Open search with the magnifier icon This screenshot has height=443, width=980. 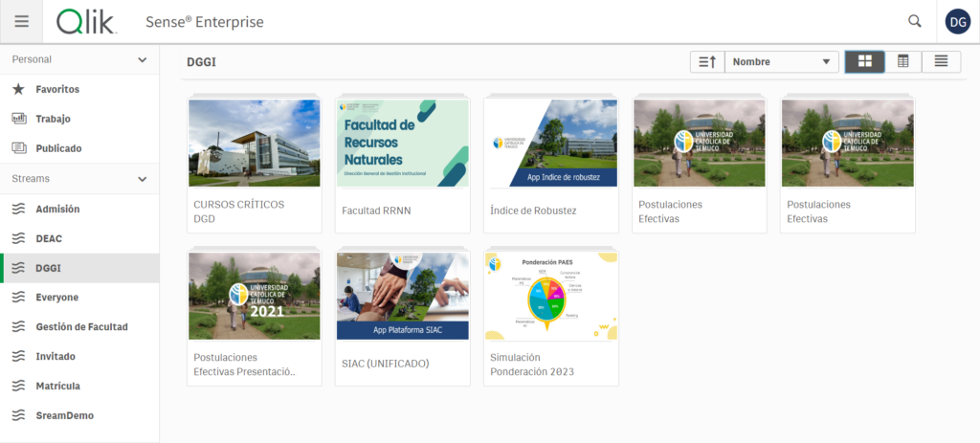tap(914, 21)
